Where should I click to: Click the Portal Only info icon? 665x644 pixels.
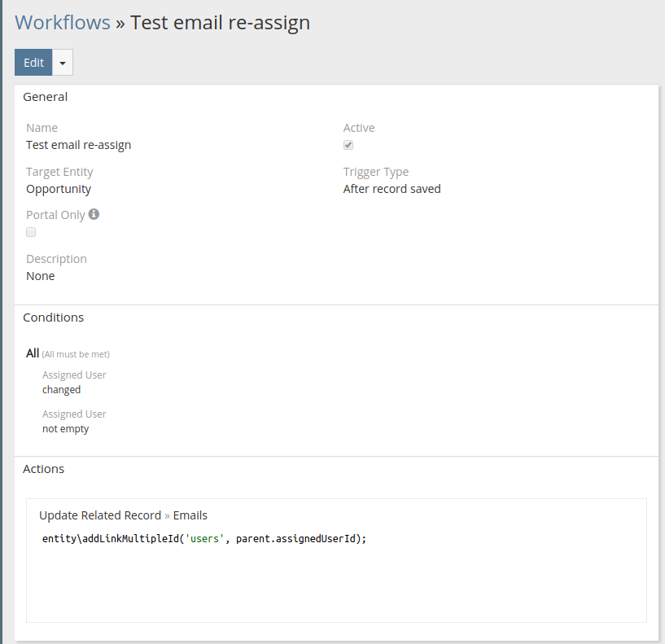tap(94, 214)
